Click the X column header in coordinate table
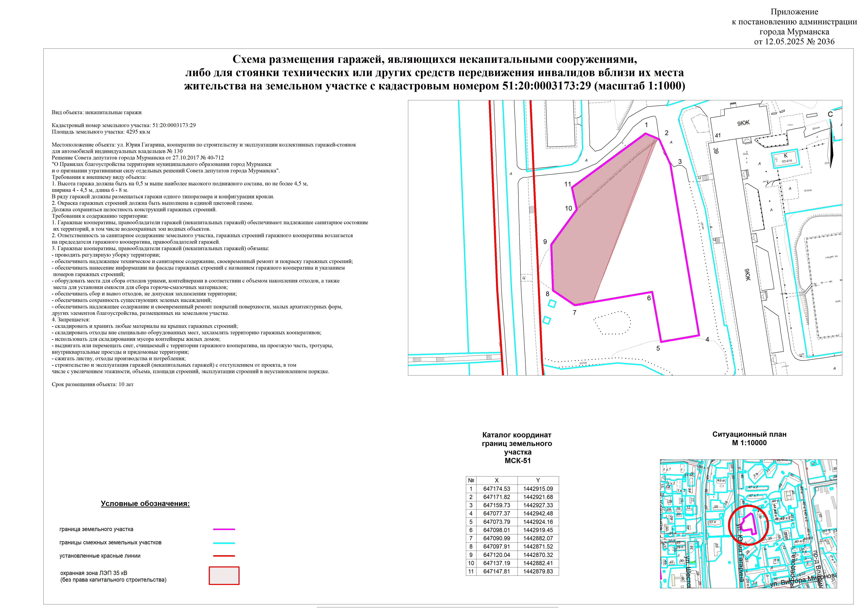 click(497, 480)
